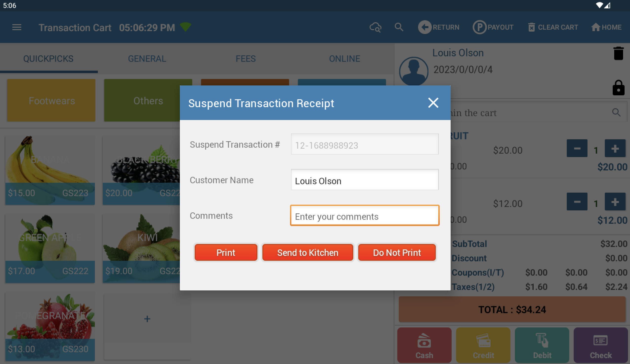Viewport: 630px width, 364px height.
Task: Open the Payout screen
Action: (493, 27)
